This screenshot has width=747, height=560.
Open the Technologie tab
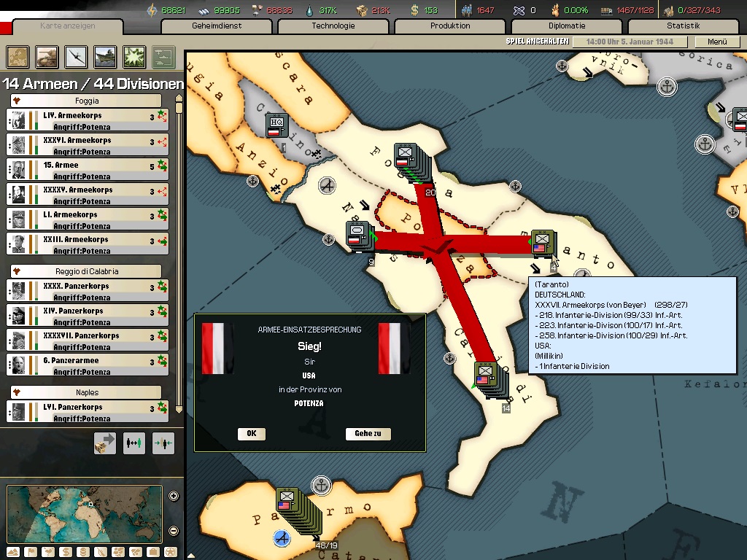[x=333, y=26]
